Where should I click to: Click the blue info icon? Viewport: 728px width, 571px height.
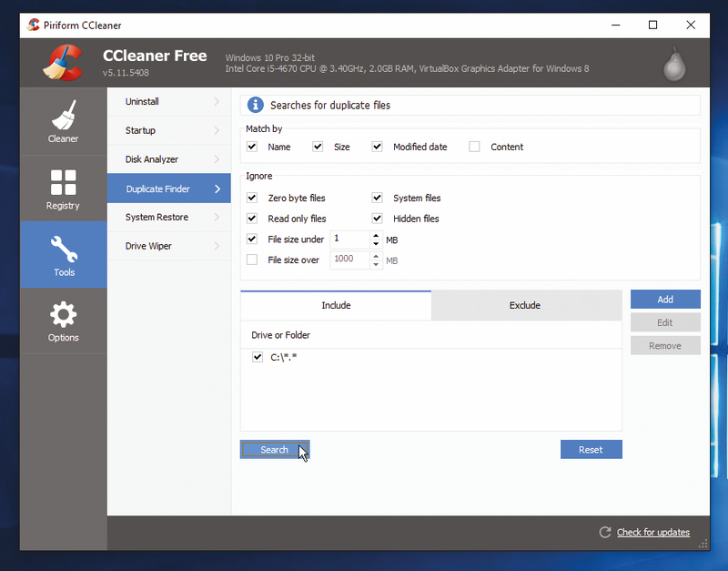(x=255, y=105)
